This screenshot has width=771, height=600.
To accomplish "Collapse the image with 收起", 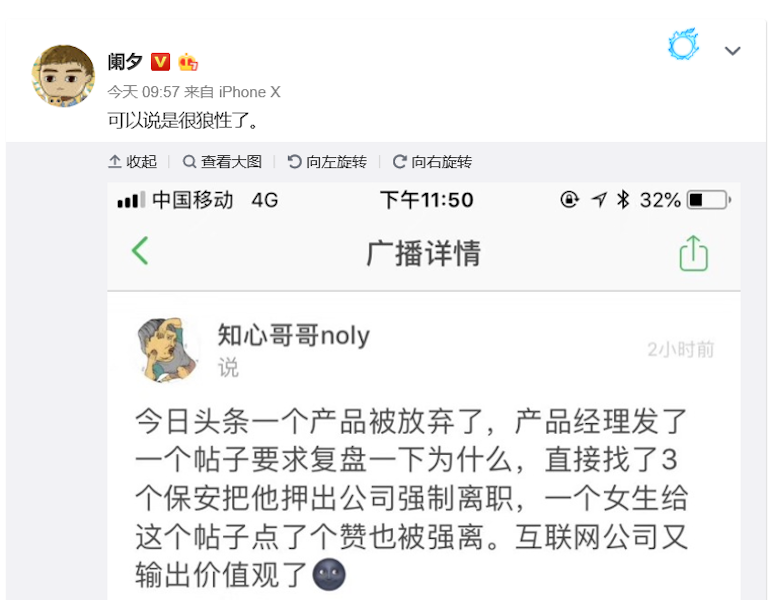I will [132, 161].
